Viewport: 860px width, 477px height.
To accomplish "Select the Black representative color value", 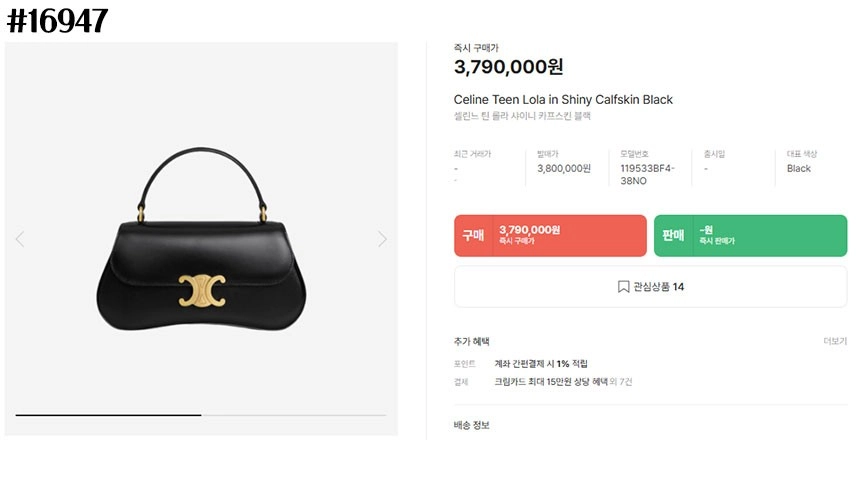I will 799,168.
